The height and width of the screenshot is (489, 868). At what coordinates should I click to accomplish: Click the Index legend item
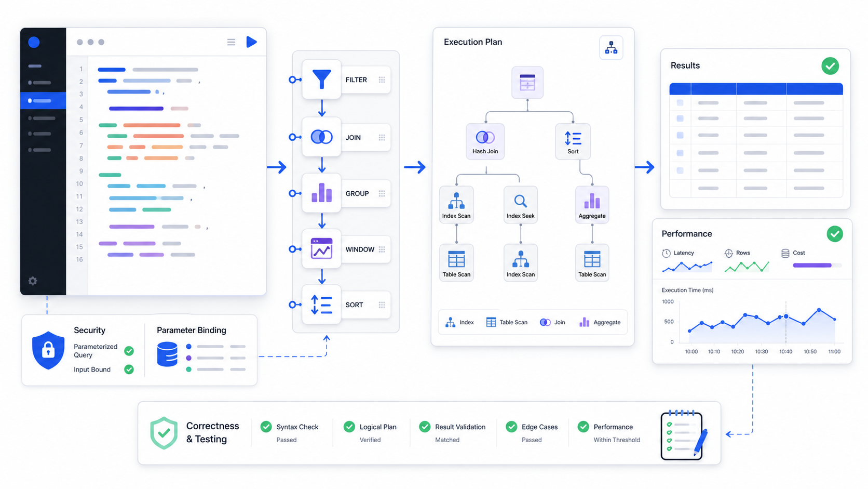[x=459, y=322]
